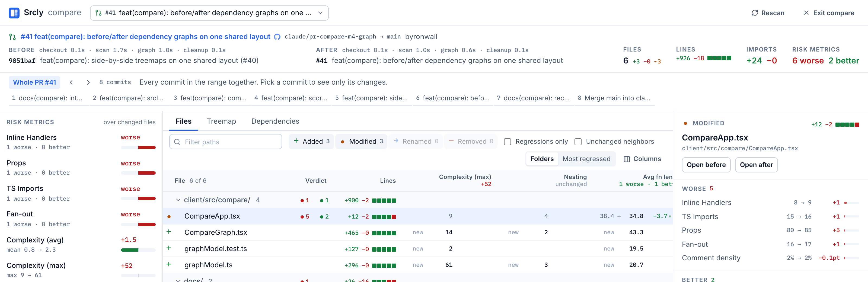Click the plus icon on the graphModel.ts row
Screen dimensions: 868x282
(169, 264)
